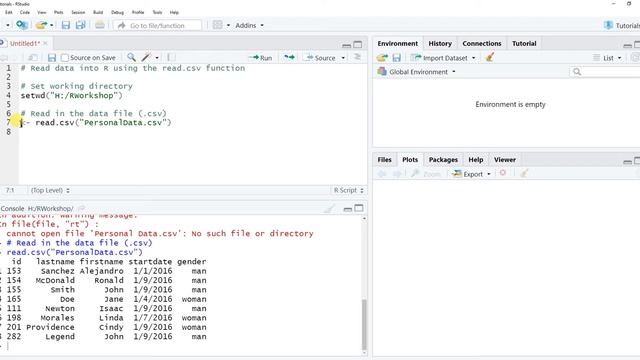
Task: Go to next plot arrow
Action: 397,174
